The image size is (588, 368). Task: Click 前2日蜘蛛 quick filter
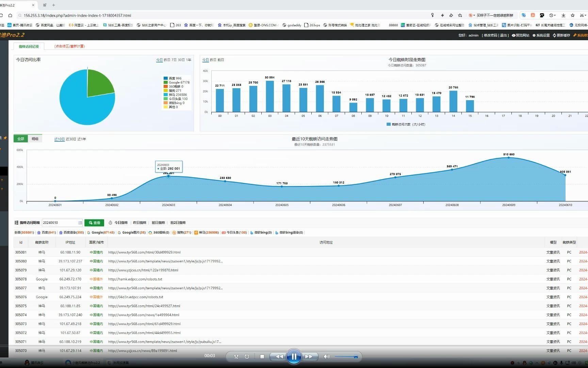178,223
